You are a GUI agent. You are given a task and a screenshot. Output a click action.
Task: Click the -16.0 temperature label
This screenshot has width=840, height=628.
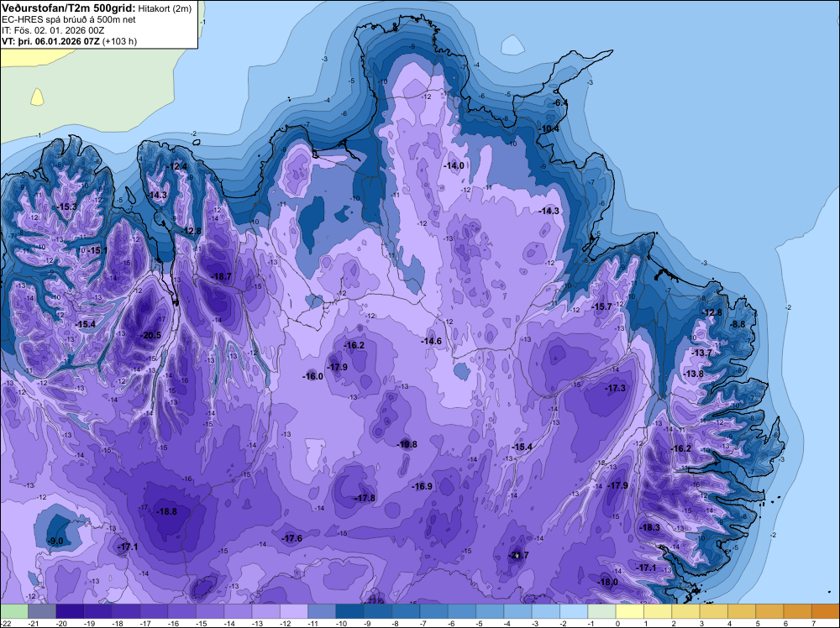pos(312,376)
